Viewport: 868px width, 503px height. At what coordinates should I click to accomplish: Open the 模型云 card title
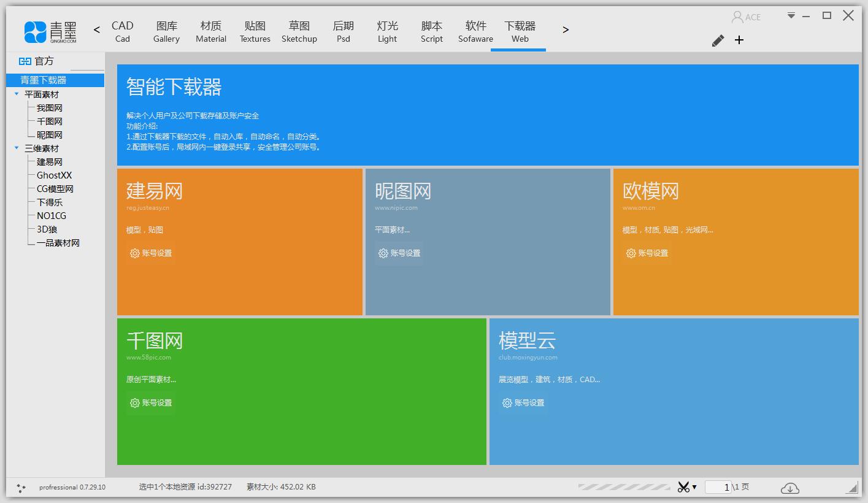click(x=527, y=340)
